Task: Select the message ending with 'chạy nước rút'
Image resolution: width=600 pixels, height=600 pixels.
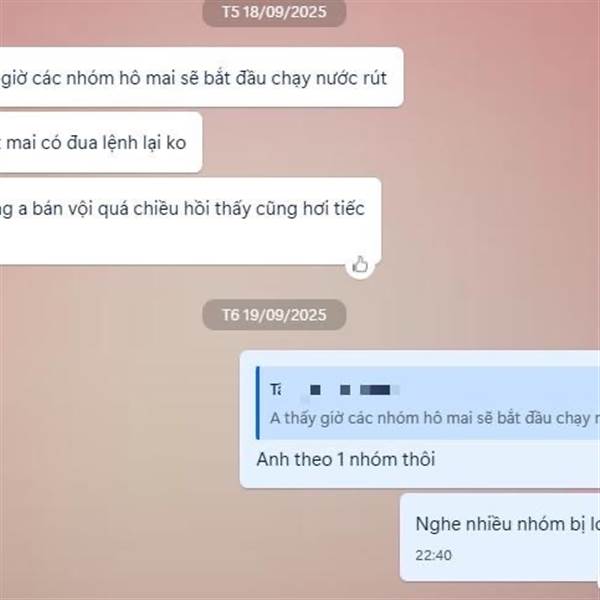Action: [201, 77]
